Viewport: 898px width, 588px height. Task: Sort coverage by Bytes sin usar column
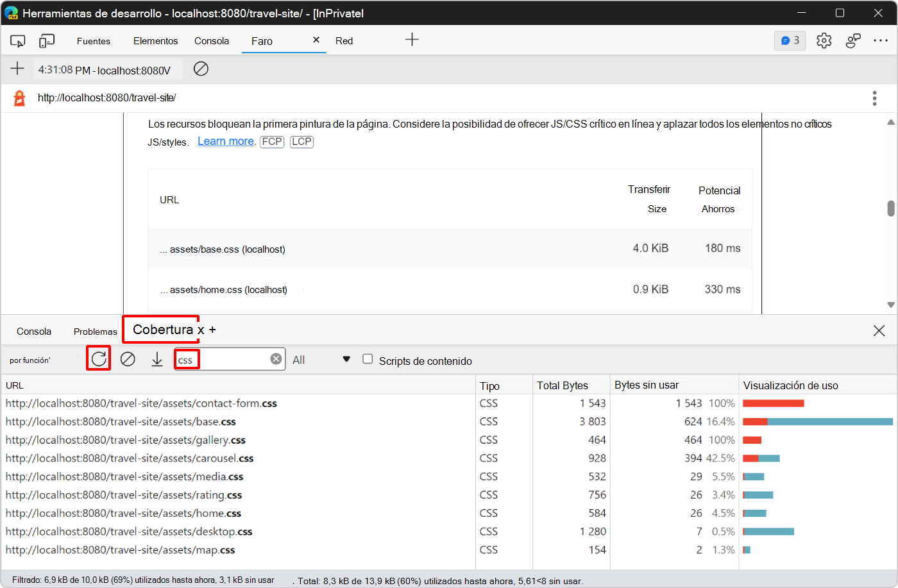675,385
